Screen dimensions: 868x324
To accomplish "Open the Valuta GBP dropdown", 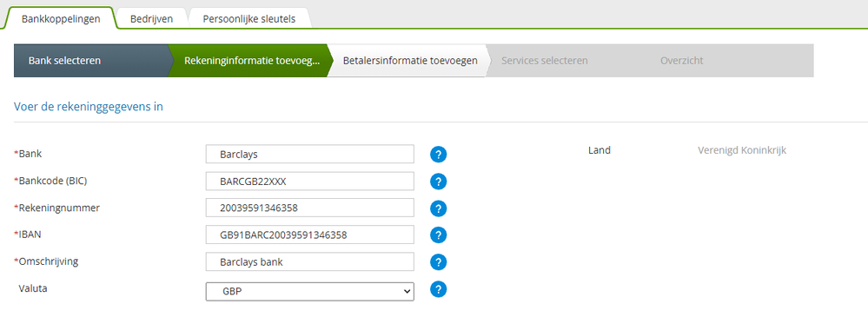I will 310,291.
